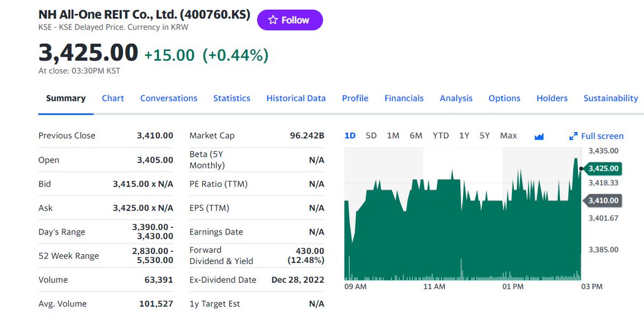Open the Financials tab
The width and height of the screenshot is (644, 329).
(x=404, y=98)
